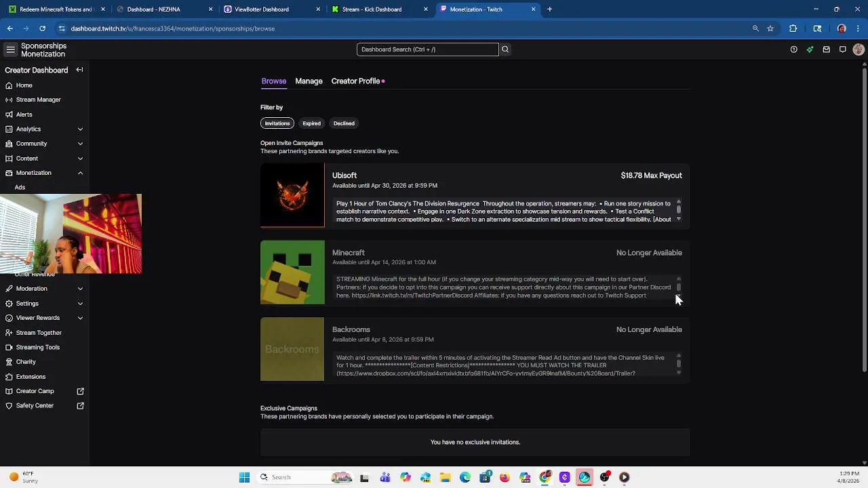Bookmark this page with the star icon
Image resolution: width=868 pixels, height=488 pixels.
click(x=770, y=28)
